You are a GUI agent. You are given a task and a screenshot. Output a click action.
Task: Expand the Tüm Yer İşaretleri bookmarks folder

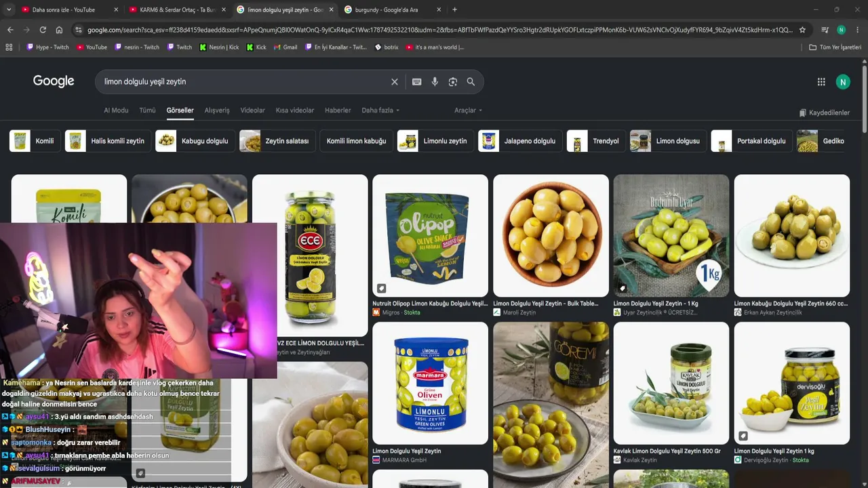click(x=835, y=47)
